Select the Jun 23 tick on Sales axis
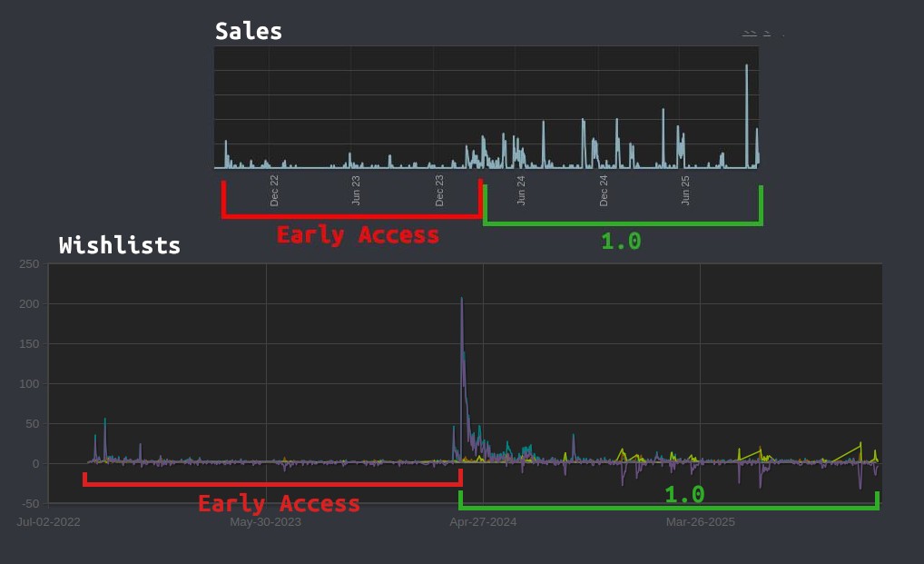 356,190
